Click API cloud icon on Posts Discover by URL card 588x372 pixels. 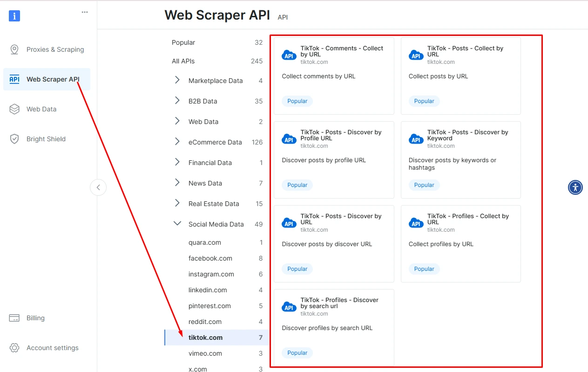289,223
